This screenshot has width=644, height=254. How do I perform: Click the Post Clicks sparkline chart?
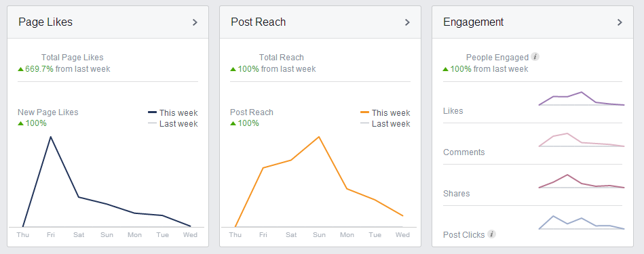[x=582, y=222]
